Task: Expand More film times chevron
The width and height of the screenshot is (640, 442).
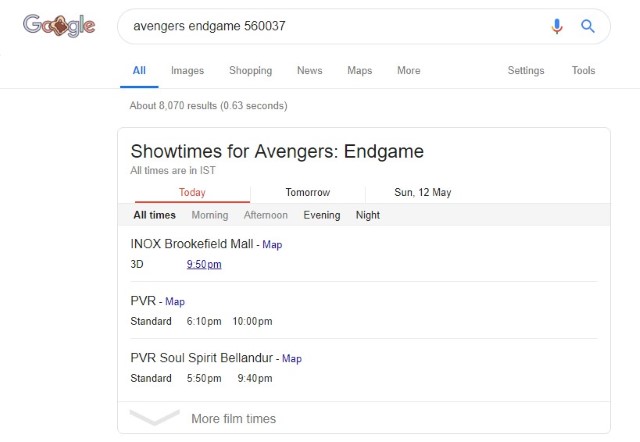Action: pos(154,418)
